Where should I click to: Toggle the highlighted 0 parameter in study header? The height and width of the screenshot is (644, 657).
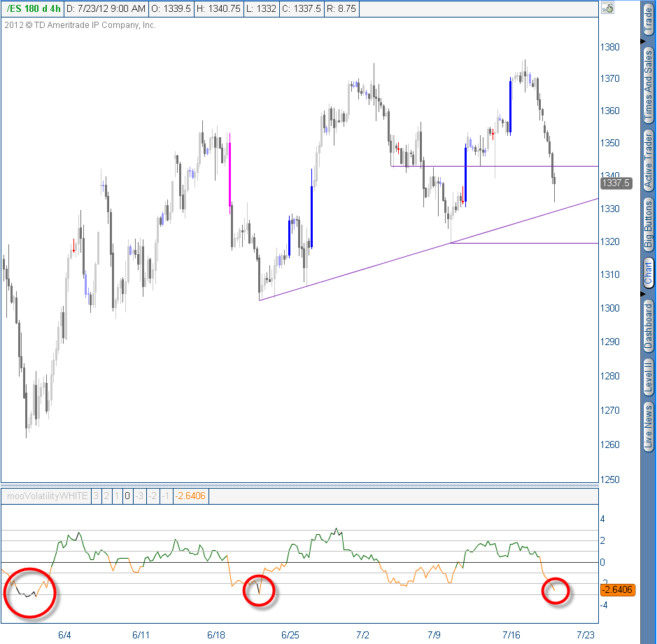pos(127,496)
